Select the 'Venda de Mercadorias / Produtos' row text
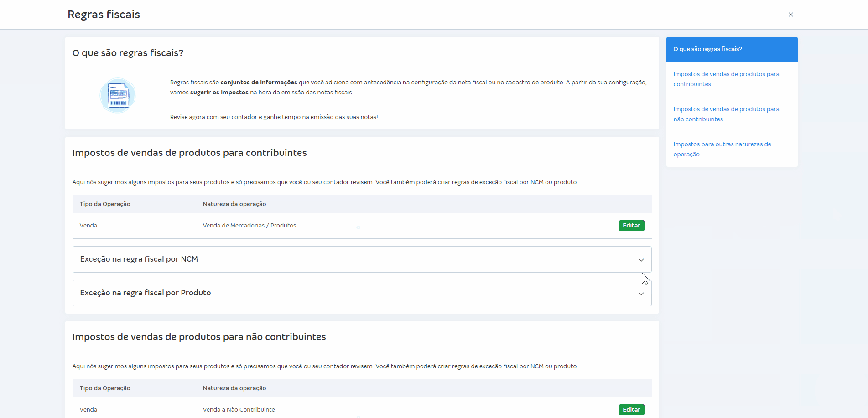 pyautogui.click(x=249, y=226)
